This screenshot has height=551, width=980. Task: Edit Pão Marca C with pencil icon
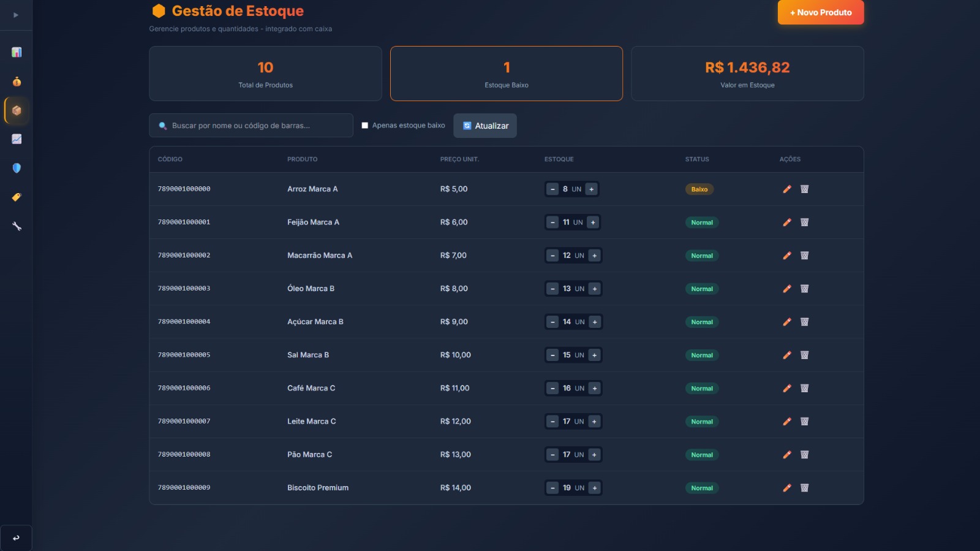tap(787, 455)
